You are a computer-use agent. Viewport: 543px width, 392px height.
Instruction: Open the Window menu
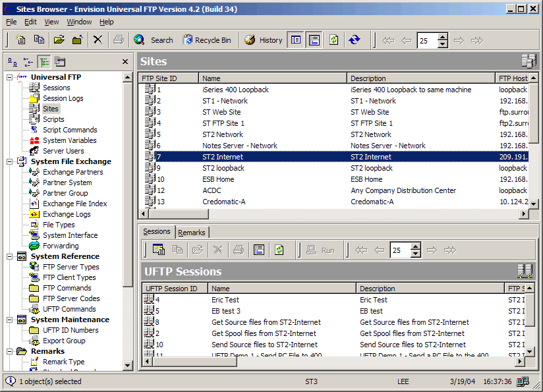click(x=79, y=22)
